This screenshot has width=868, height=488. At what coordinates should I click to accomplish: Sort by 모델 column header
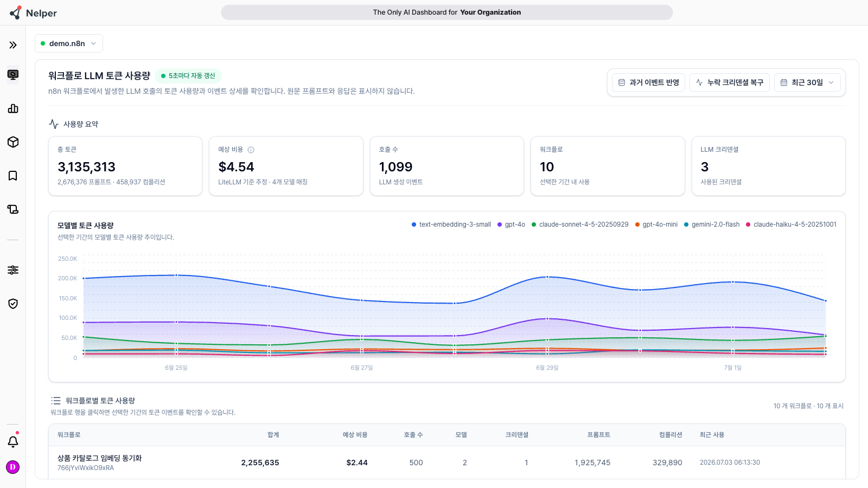(x=461, y=435)
